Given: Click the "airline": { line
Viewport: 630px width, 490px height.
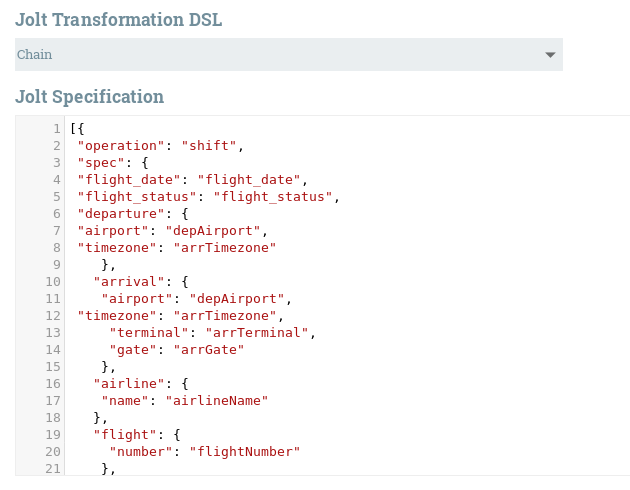Looking at the screenshot, I should 141,384.
